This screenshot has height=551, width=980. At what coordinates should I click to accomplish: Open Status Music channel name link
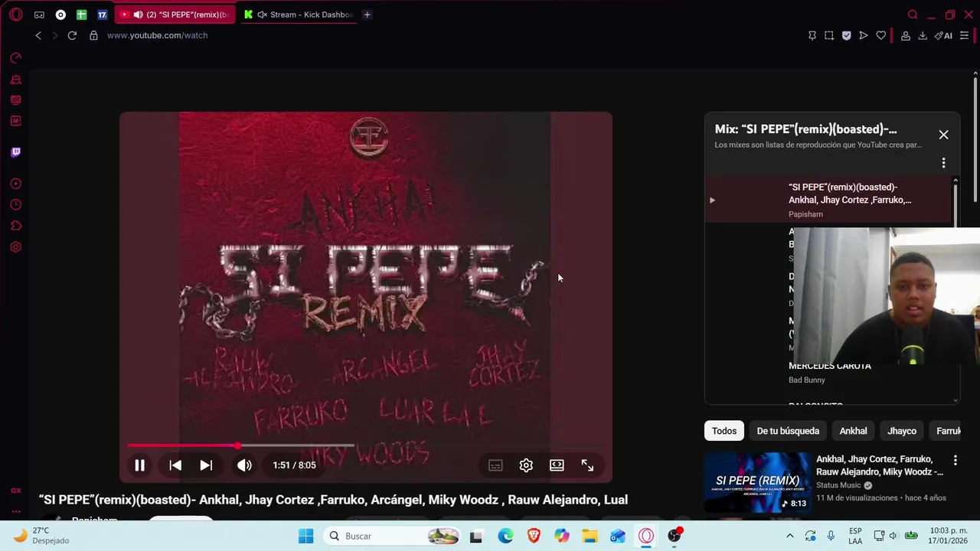[838, 485]
